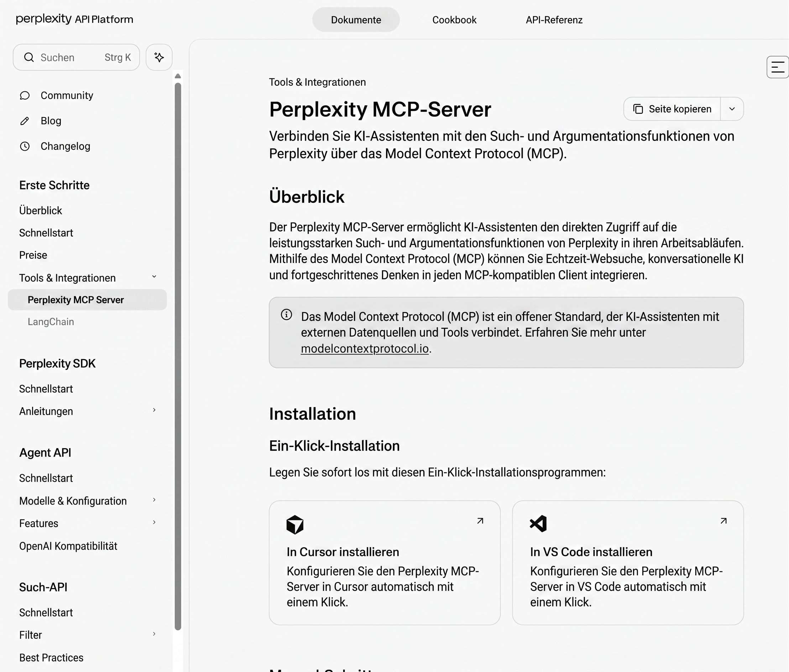Expand the Features section chevron
789x672 pixels.
(154, 523)
